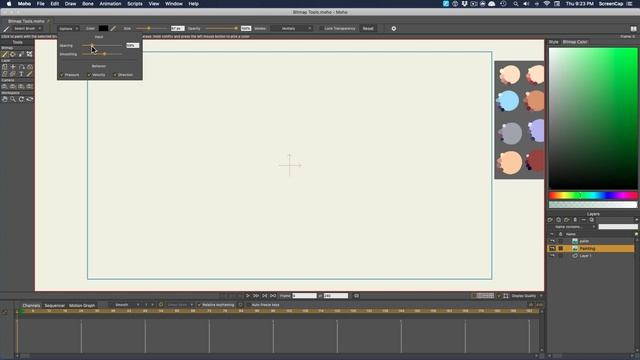
Task: Click the current Frame number field
Action: [x=304, y=296]
